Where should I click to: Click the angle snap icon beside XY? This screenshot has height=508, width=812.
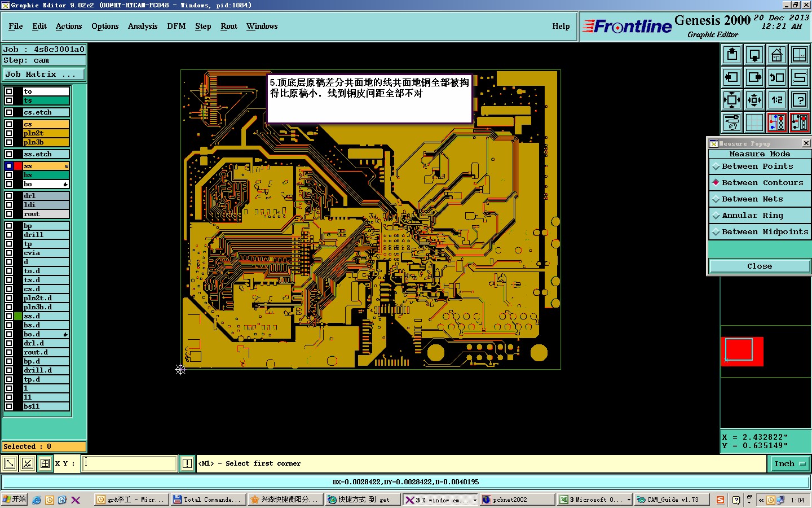(x=27, y=464)
